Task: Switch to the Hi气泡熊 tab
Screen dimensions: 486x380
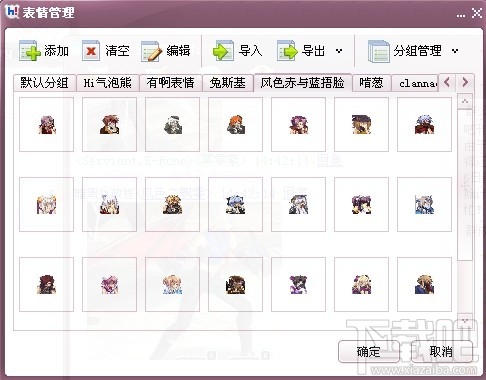Action: (108, 83)
